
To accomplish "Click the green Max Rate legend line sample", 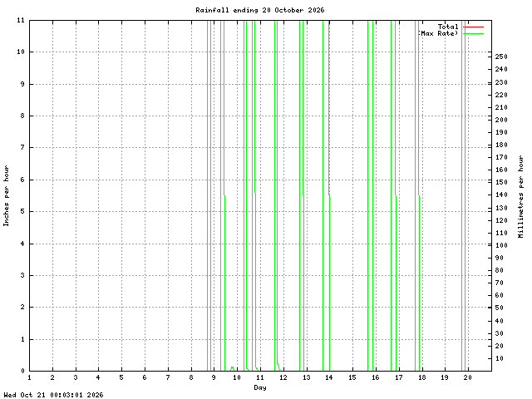I will pos(473,33).
